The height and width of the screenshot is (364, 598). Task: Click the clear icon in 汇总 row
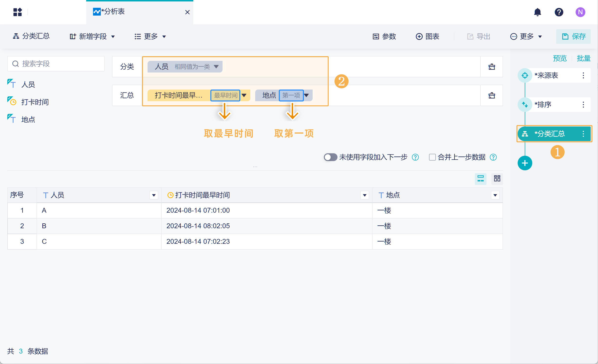[x=492, y=95]
